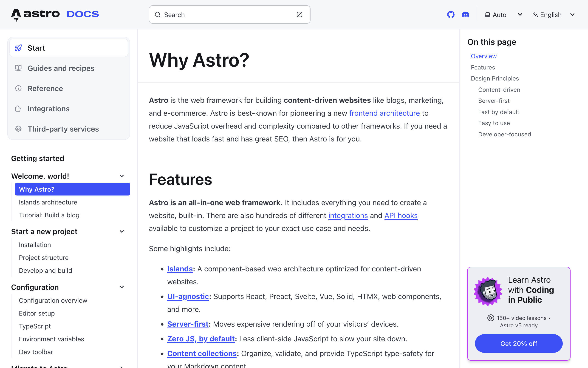588x368 pixels.
Task: Open the Project structure page
Action: click(44, 258)
